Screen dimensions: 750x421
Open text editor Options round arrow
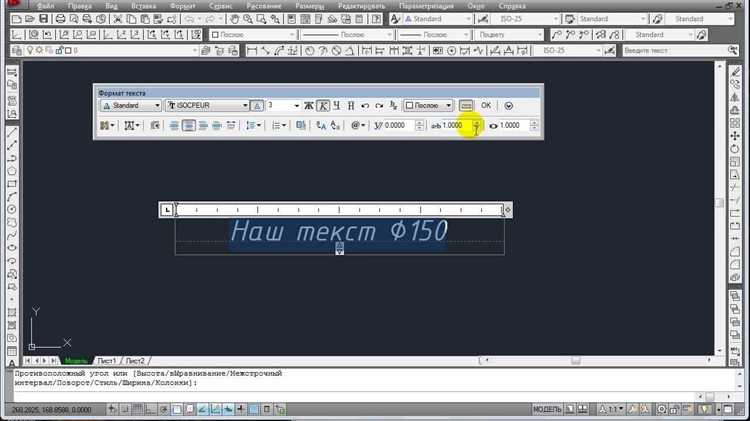tap(508, 106)
